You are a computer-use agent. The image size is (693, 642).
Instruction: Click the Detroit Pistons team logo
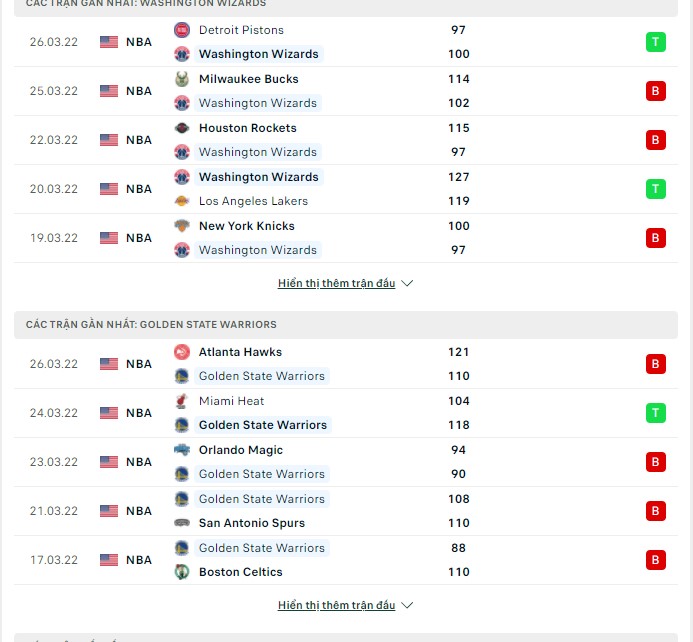(182, 30)
